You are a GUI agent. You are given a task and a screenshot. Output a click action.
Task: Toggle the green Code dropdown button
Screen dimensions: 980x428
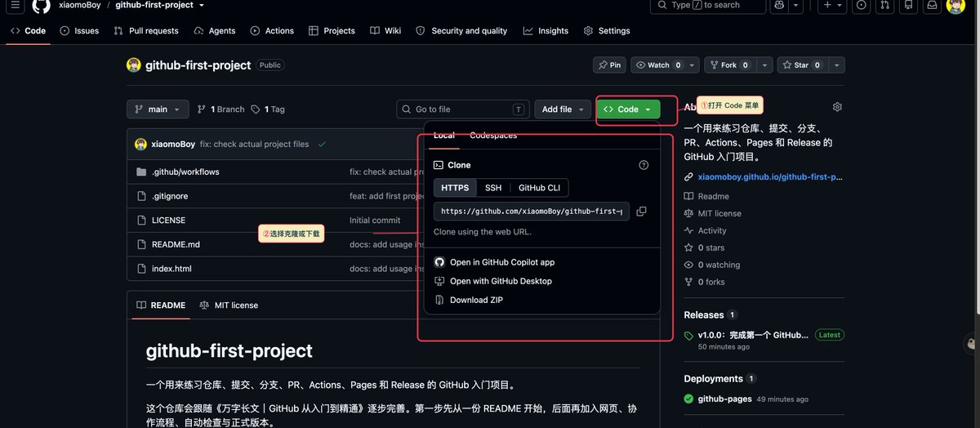point(628,109)
